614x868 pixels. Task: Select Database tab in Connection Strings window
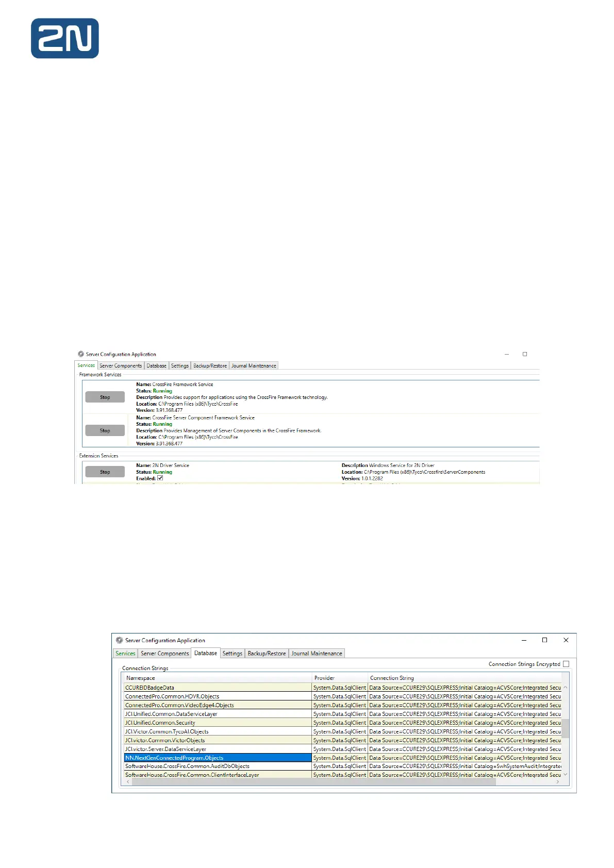[206, 653]
